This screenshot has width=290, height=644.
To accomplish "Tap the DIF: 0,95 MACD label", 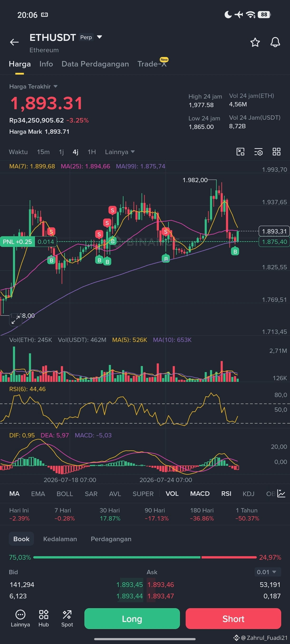I will (x=22, y=435).
